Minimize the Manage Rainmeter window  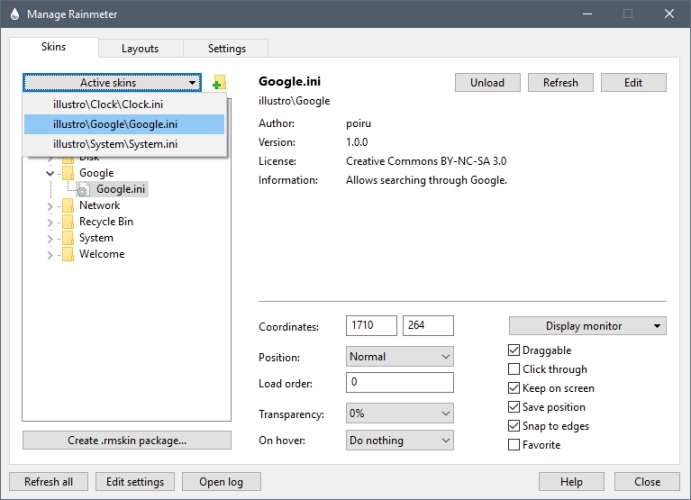point(587,14)
